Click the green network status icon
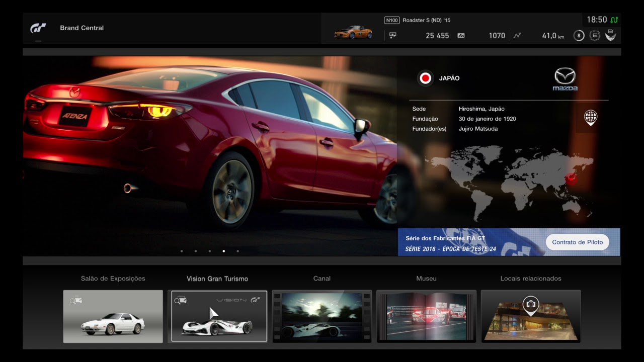This screenshot has width=644, height=362. [614, 20]
